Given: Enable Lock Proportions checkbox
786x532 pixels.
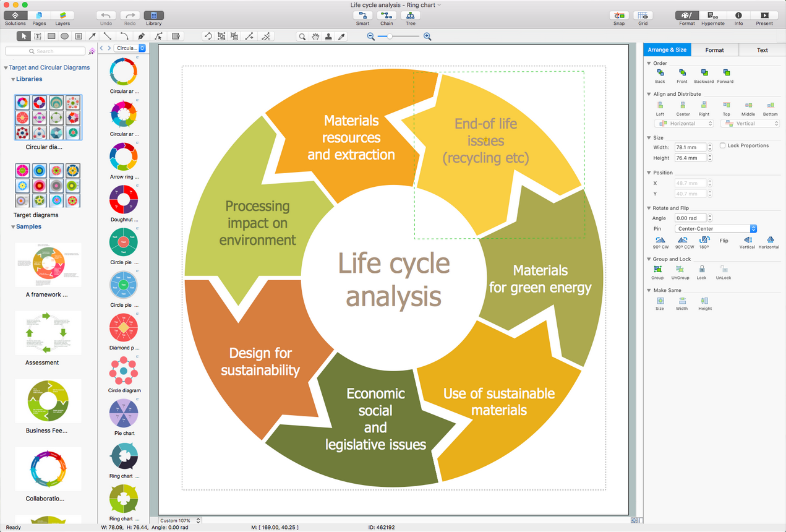Looking at the screenshot, I should pos(723,146).
